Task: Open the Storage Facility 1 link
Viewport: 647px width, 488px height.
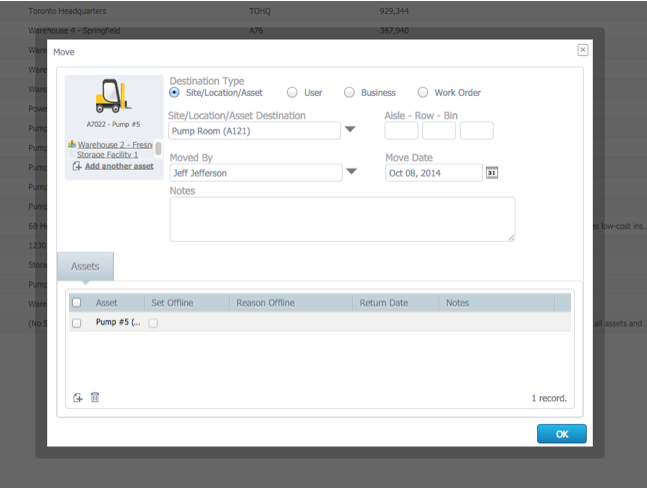Action: click(108, 154)
